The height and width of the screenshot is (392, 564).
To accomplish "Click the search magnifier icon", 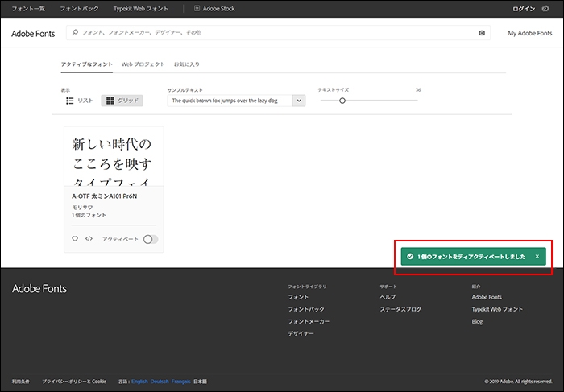I will coord(75,32).
